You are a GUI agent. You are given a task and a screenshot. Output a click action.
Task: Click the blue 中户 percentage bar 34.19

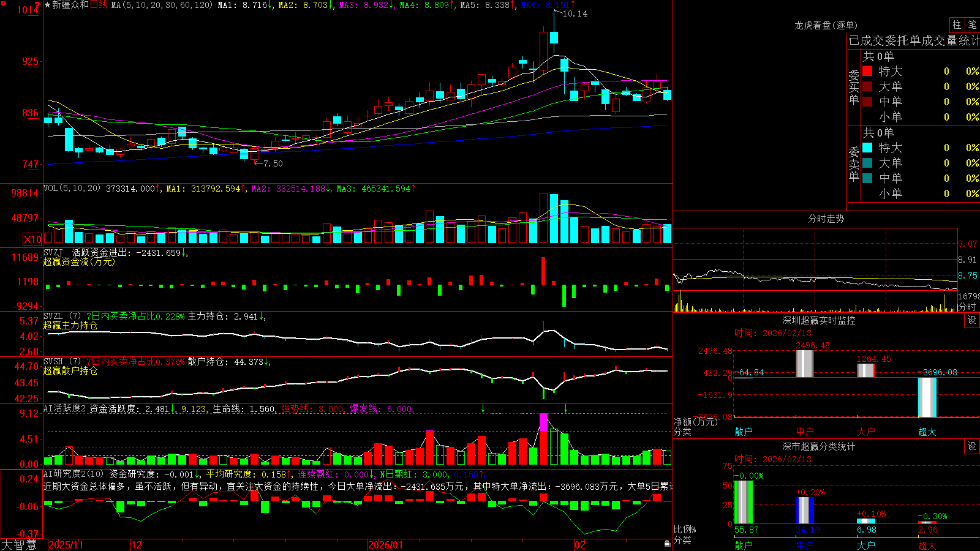(x=804, y=511)
